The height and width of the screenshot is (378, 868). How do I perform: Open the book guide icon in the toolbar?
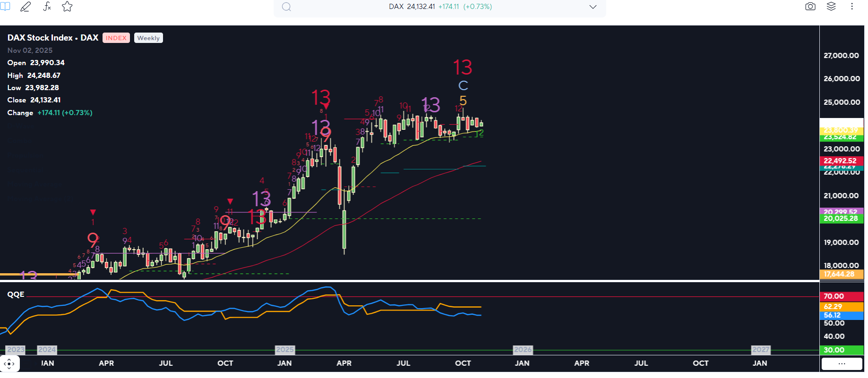pos(5,7)
